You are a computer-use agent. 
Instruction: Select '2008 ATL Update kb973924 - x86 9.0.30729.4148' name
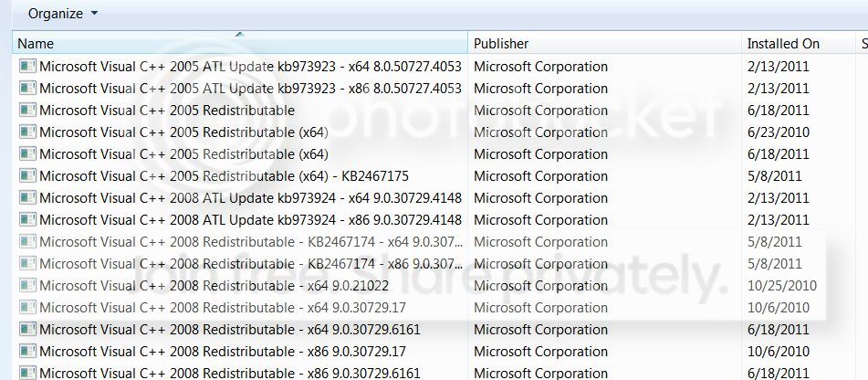tap(250, 220)
